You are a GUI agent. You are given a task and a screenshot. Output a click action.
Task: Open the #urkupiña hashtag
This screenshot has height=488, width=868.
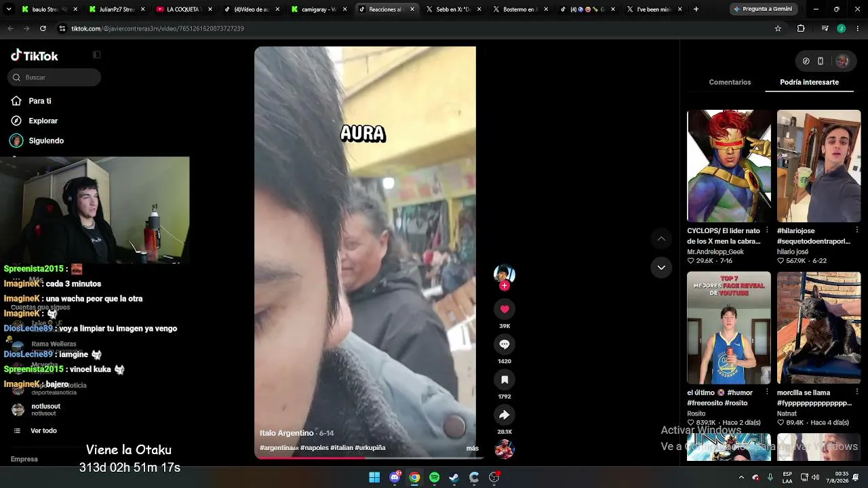tap(370, 448)
